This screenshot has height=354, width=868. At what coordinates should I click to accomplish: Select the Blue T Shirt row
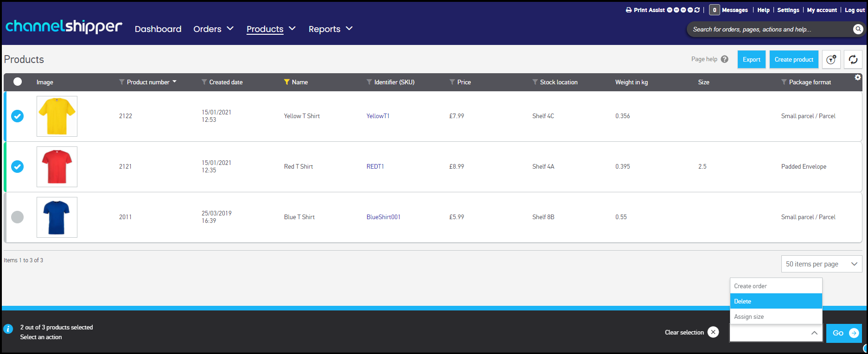click(x=18, y=217)
